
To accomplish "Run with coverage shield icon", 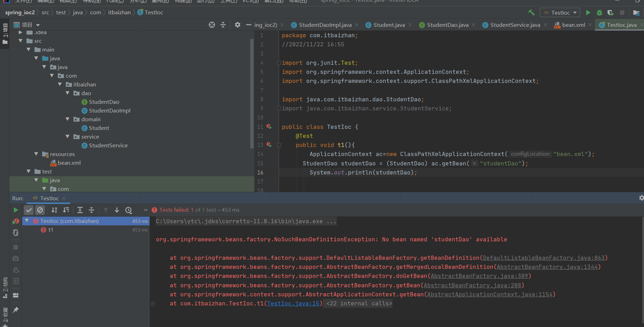I will (x=611, y=13).
